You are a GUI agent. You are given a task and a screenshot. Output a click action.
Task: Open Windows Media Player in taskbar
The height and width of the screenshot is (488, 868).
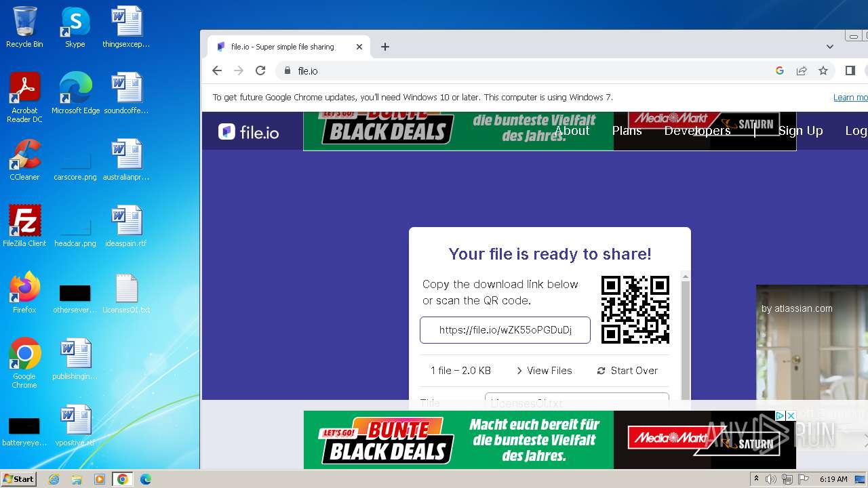[x=100, y=479]
